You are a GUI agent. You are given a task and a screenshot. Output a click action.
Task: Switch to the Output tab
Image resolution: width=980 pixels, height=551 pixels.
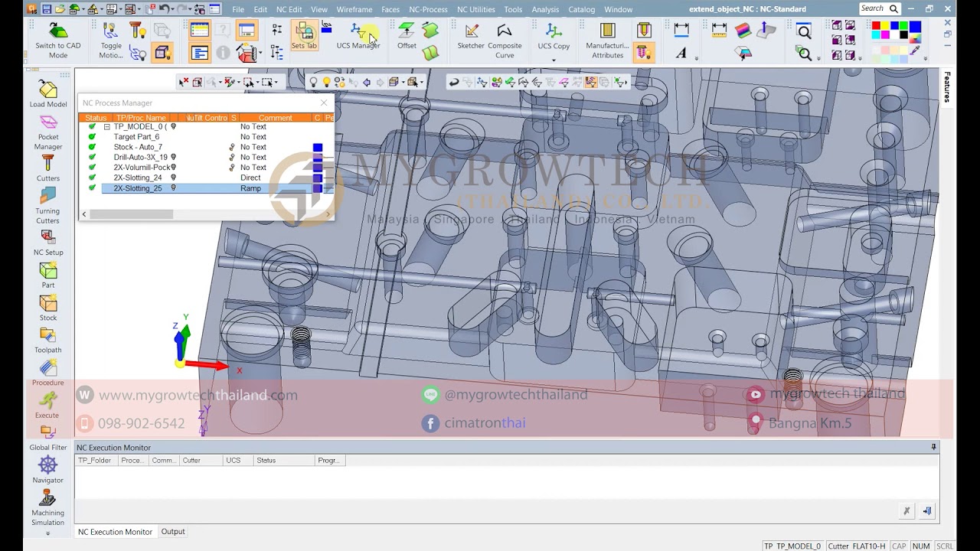(x=173, y=531)
